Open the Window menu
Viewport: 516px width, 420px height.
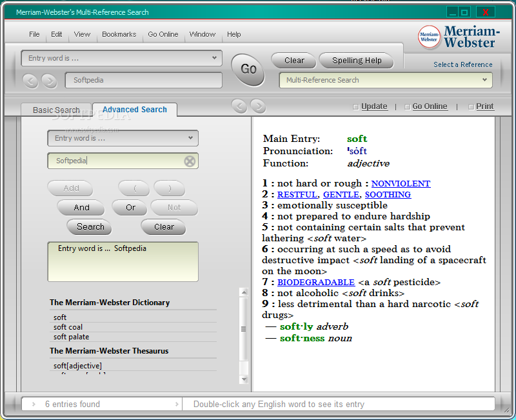[202, 34]
